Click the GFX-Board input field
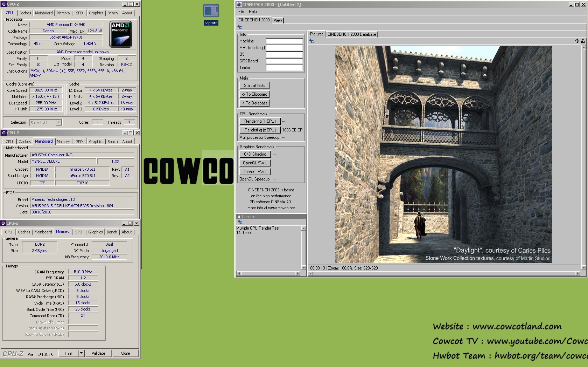The image size is (588, 368). pyautogui.click(x=284, y=61)
